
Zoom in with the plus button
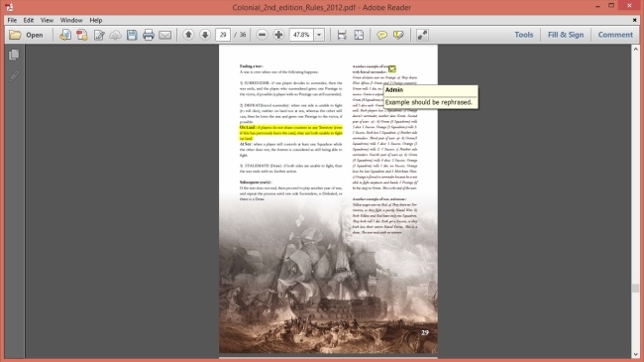tap(278, 35)
